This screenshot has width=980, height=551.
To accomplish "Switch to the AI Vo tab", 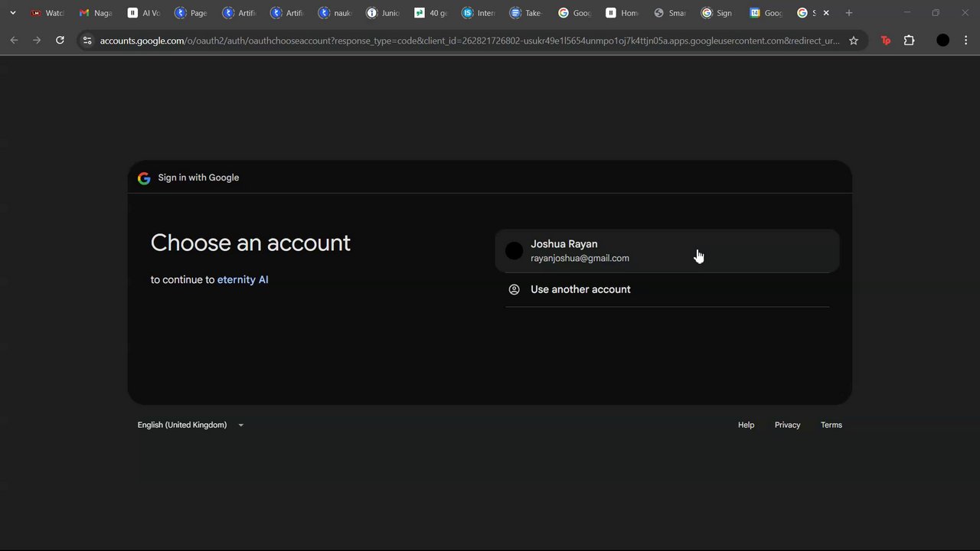I will (145, 13).
